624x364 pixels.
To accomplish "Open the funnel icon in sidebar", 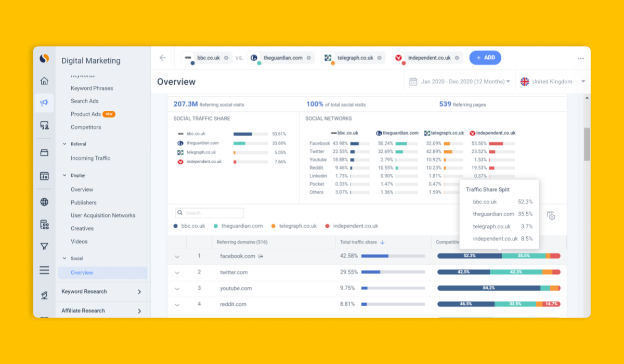I will [x=44, y=246].
